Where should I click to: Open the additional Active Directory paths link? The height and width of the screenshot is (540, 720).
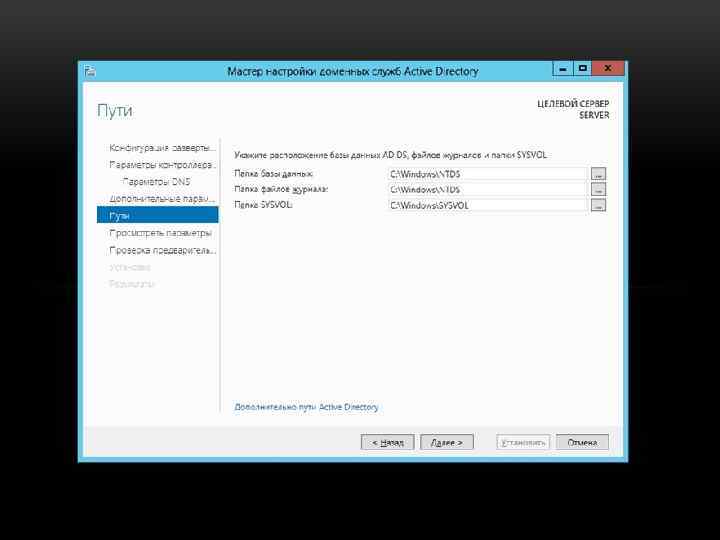coord(306,407)
